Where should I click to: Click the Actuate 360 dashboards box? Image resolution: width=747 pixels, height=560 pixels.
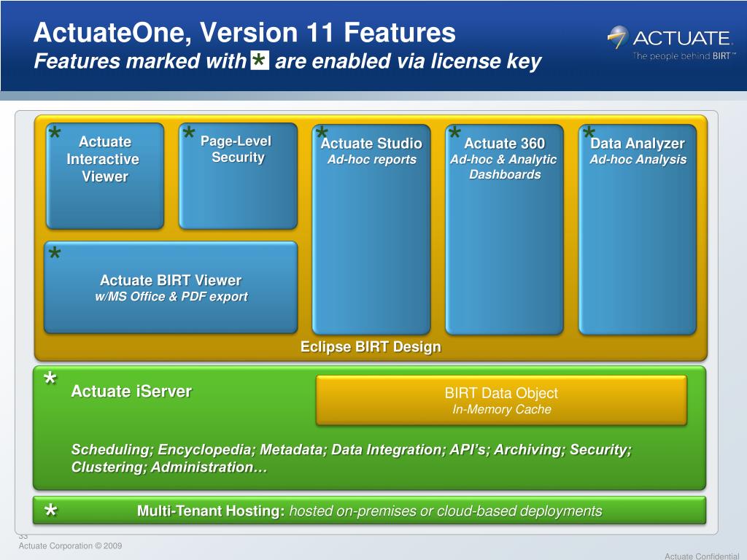coord(505,230)
